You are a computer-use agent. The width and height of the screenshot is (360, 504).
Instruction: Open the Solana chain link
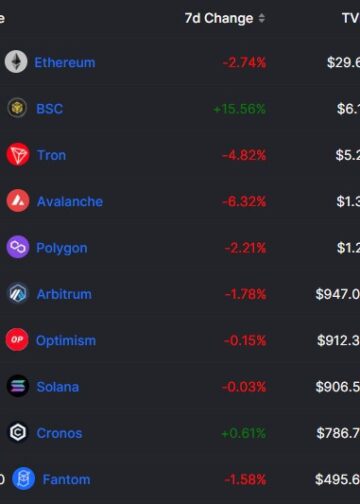58,387
